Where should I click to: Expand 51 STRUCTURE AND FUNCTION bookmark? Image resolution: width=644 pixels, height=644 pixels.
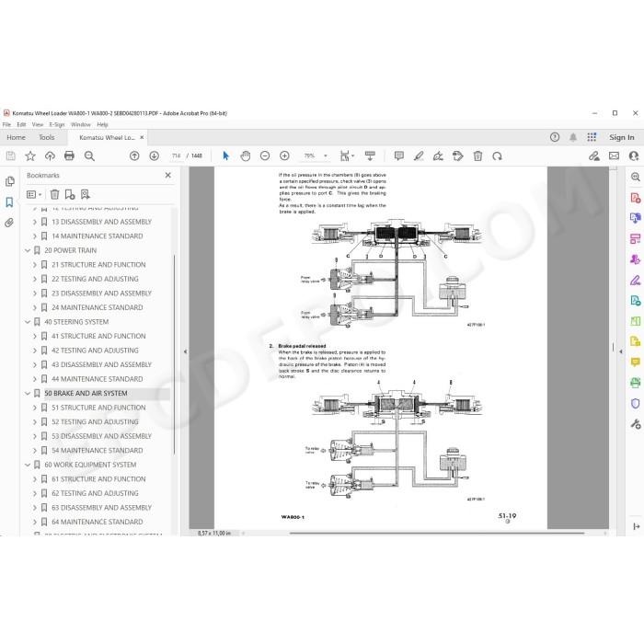[35, 408]
